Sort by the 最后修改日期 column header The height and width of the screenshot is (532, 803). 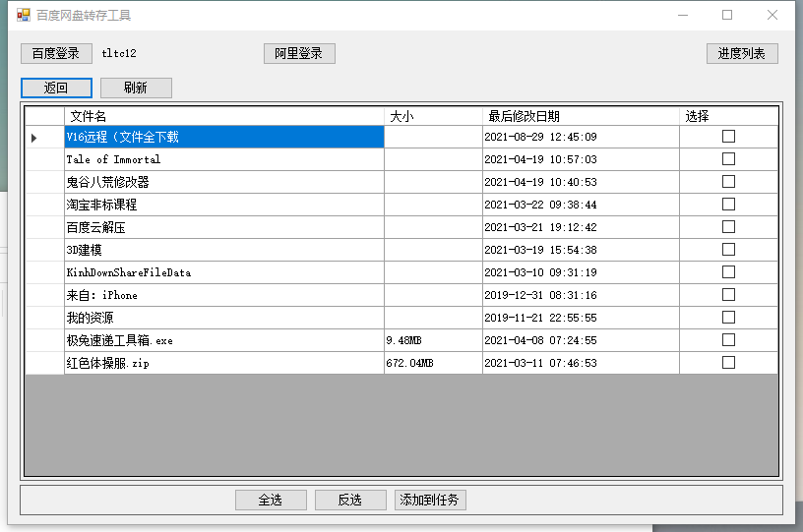point(581,116)
